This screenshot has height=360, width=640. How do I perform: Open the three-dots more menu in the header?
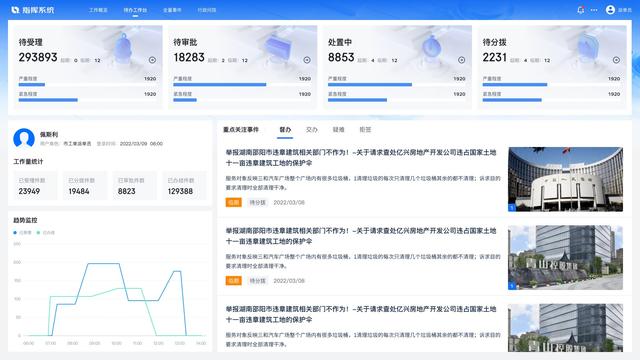[x=594, y=10]
